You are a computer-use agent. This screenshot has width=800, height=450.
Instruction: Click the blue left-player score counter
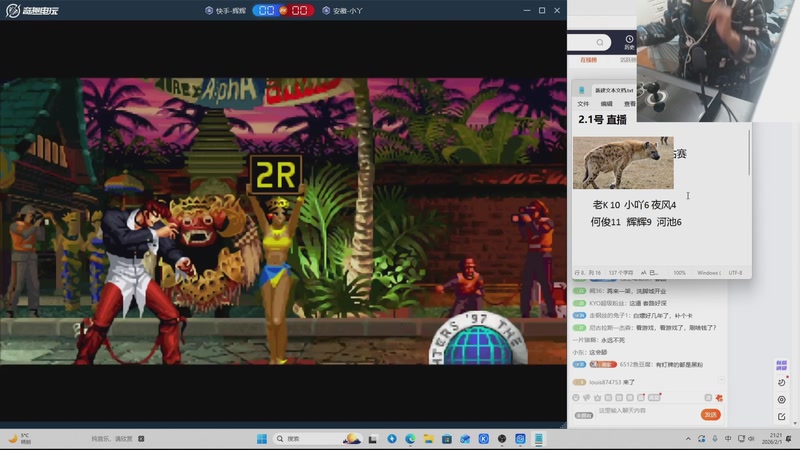266,10
